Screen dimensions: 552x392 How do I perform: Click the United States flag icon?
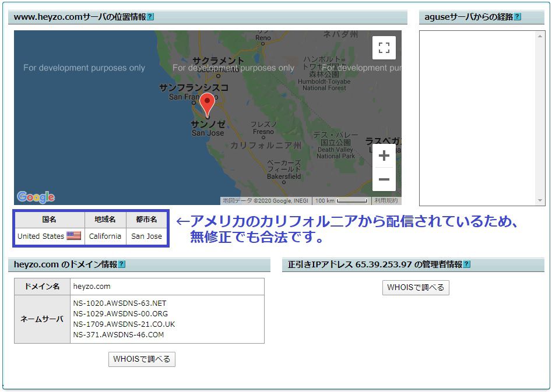pos(73,235)
